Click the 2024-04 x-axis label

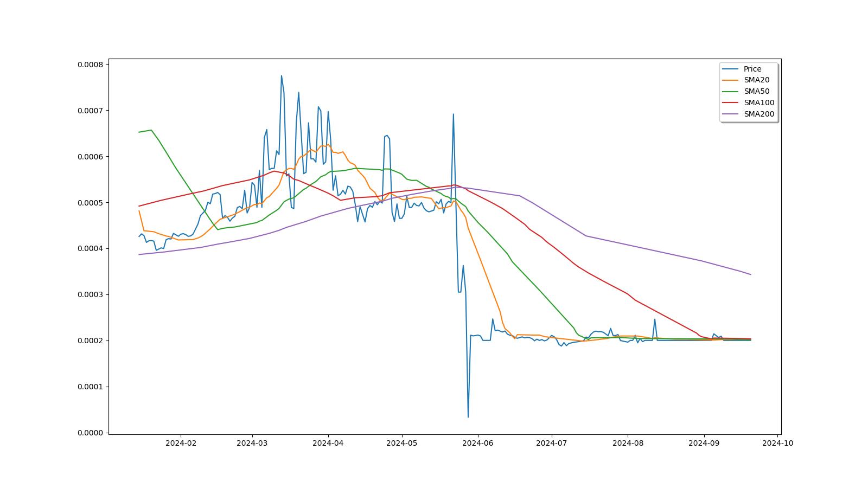[x=328, y=443]
